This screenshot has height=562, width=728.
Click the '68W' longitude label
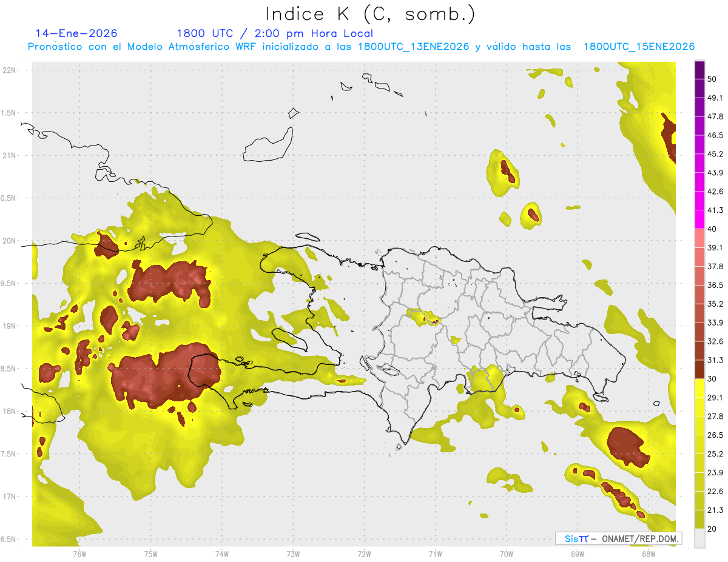point(648,554)
